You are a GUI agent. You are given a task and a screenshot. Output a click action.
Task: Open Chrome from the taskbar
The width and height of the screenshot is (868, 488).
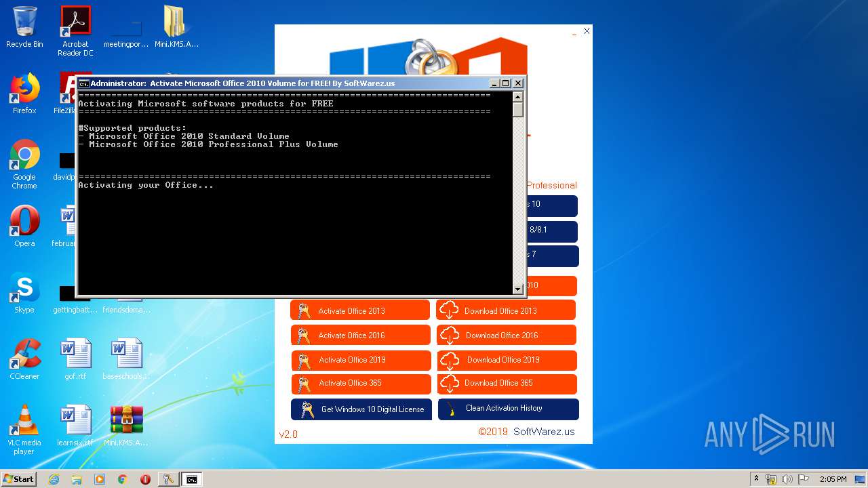click(x=123, y=479)
